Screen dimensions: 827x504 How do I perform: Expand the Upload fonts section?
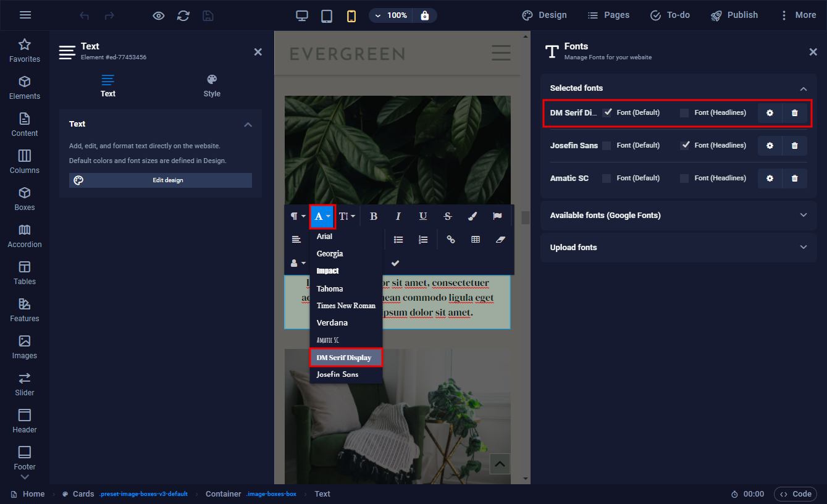pyautogui.click(x=678, y=247)
